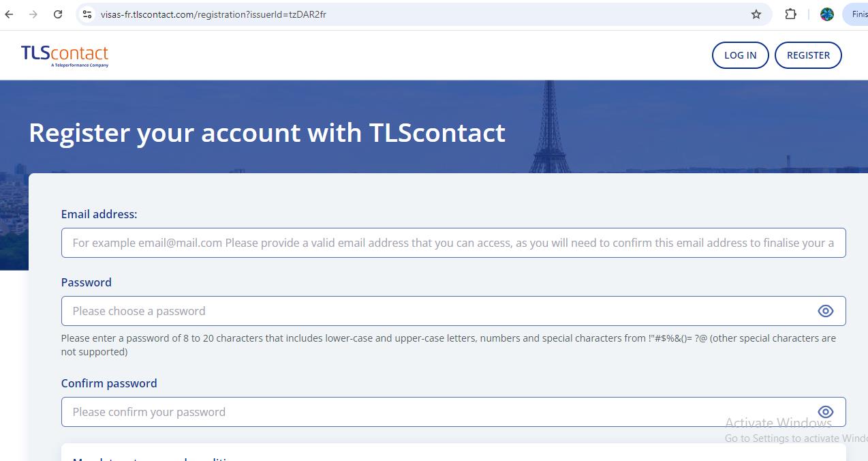
Task: Click the Please confirm your password field
Action: click(x=409, y=411)
